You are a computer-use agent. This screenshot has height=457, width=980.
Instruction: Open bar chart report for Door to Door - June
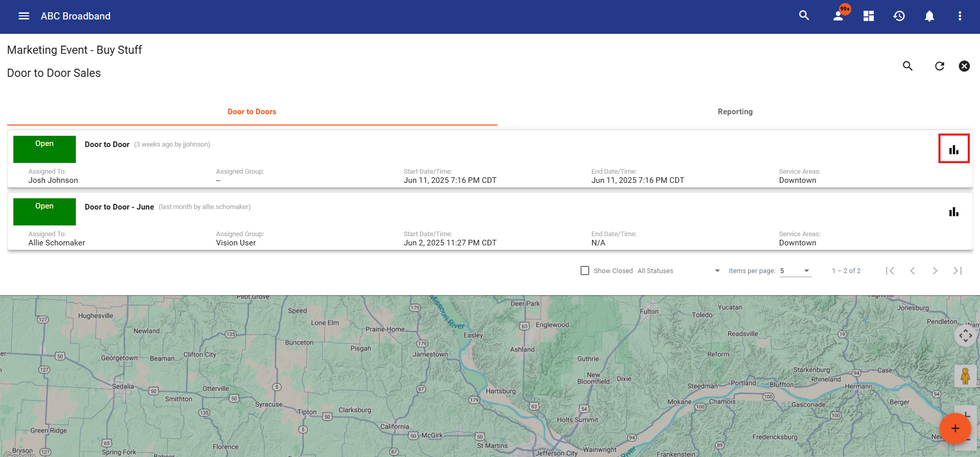tap(954, 212)
